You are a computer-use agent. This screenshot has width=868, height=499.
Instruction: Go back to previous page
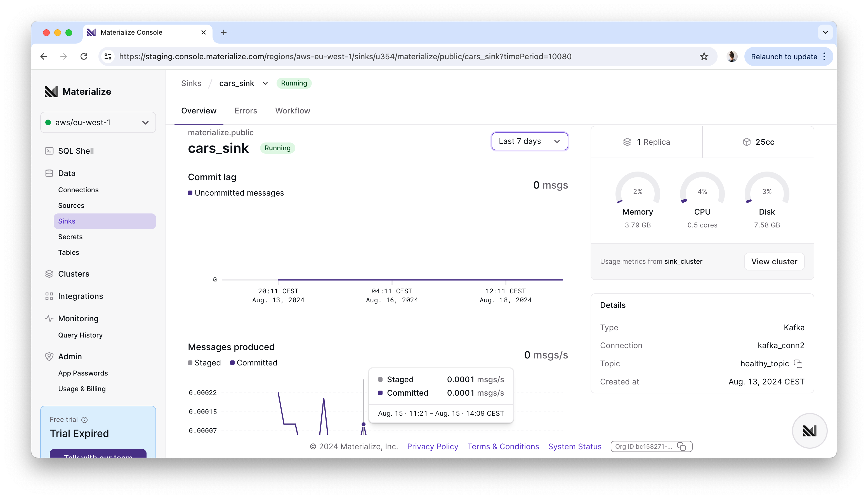click(44, 56)
